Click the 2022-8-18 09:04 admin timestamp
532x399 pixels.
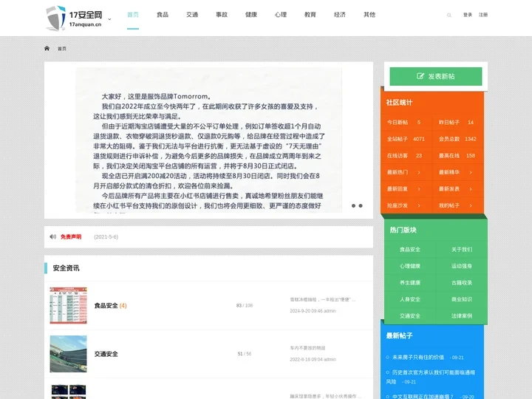click(313, 359)
